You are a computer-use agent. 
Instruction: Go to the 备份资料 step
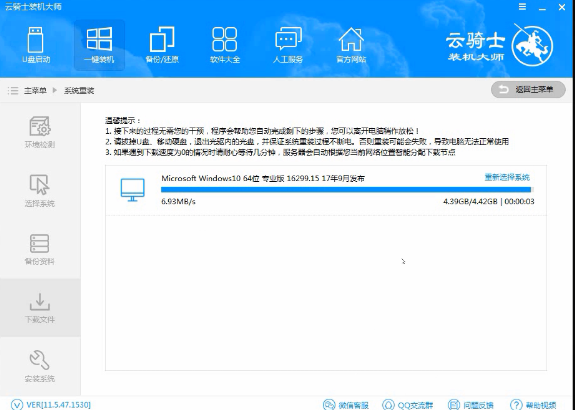pos(40,249)
